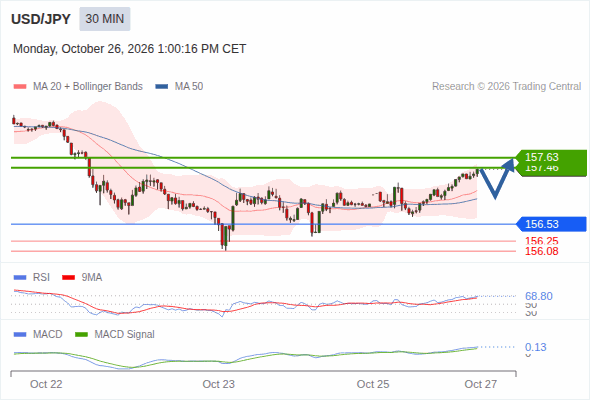The width and height of the screenshot is (590, 400).
Task: Click the MACD Signal green swatch
Action: point(81,335)
